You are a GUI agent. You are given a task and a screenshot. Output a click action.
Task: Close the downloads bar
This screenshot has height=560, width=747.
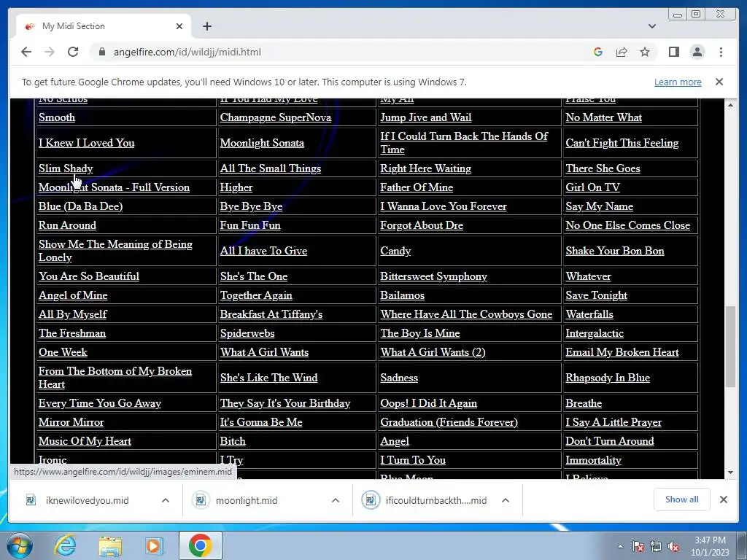(x=723, y=499)
